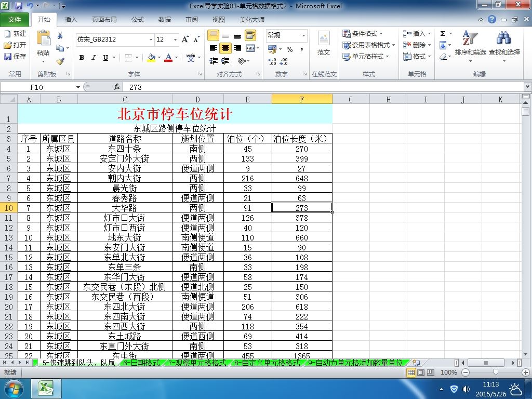The image size is (532, 399).
Task: Click the 保存 save button in 常用 group
Action: [15, 56]
